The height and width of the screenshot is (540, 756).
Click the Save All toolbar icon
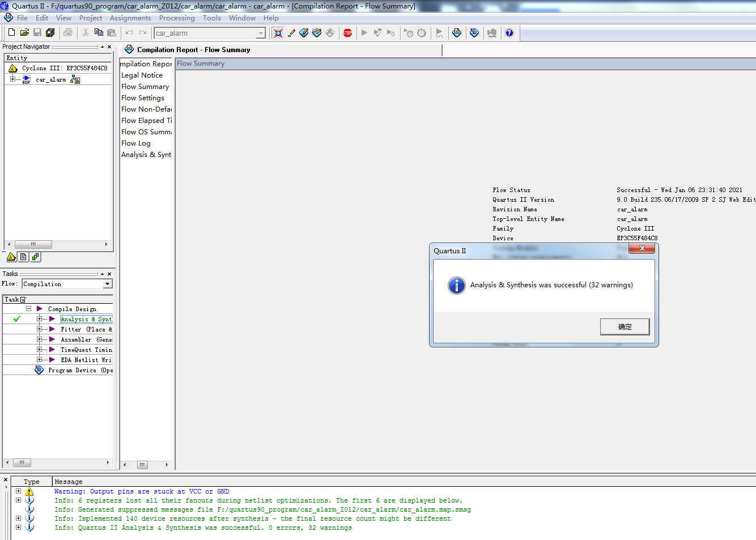[50, 32]
